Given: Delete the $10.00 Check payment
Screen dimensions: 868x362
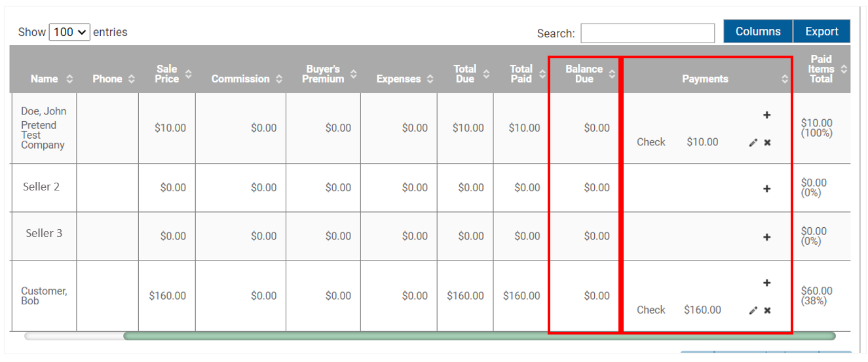Looking at the screenshot, I should coord(767,143).
